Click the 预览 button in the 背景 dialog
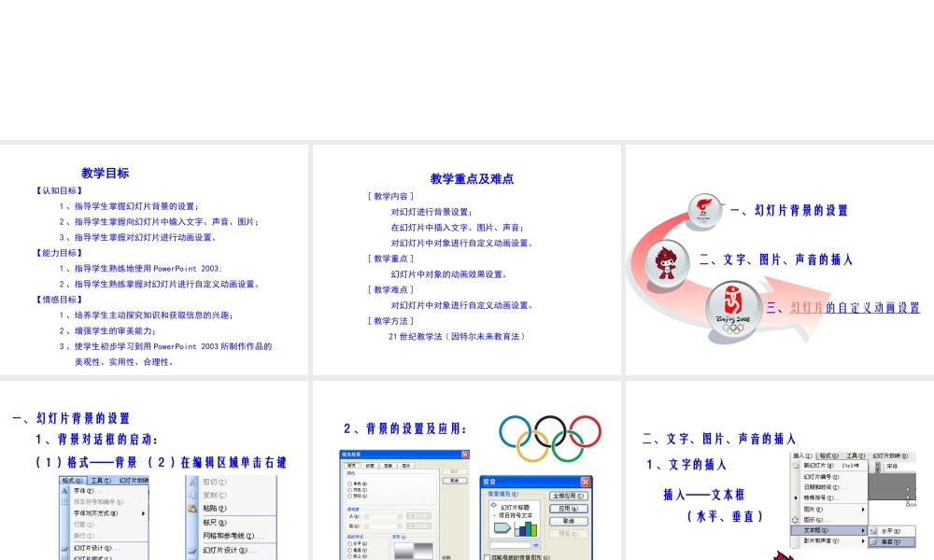Viewport: 934px width, 560px height. click(x=569, y=534)
